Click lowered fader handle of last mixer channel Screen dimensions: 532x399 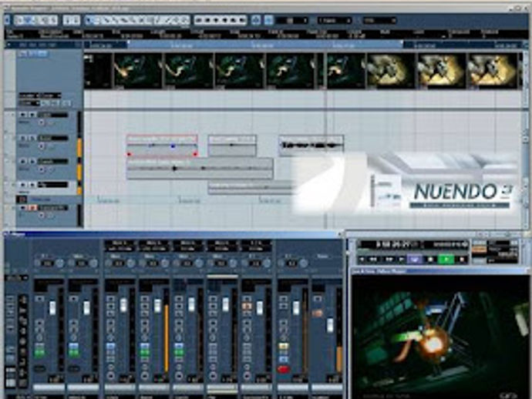[330, 326]
